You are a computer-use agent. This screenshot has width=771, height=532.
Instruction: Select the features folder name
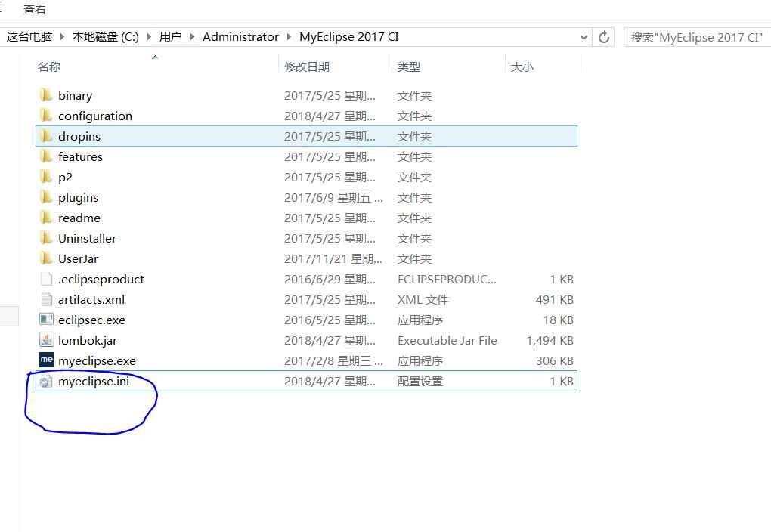click(80, 157)
